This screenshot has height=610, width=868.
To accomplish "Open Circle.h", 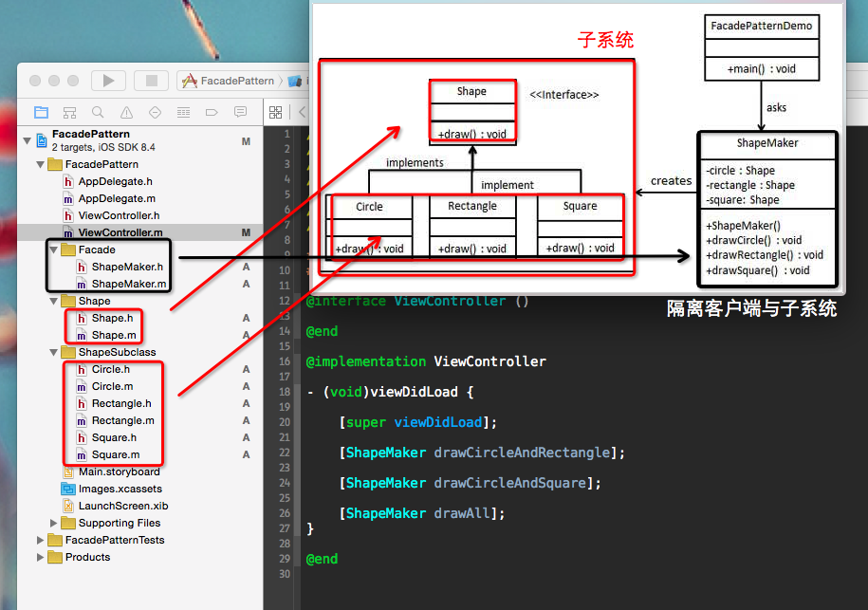I will coord(111,369).
